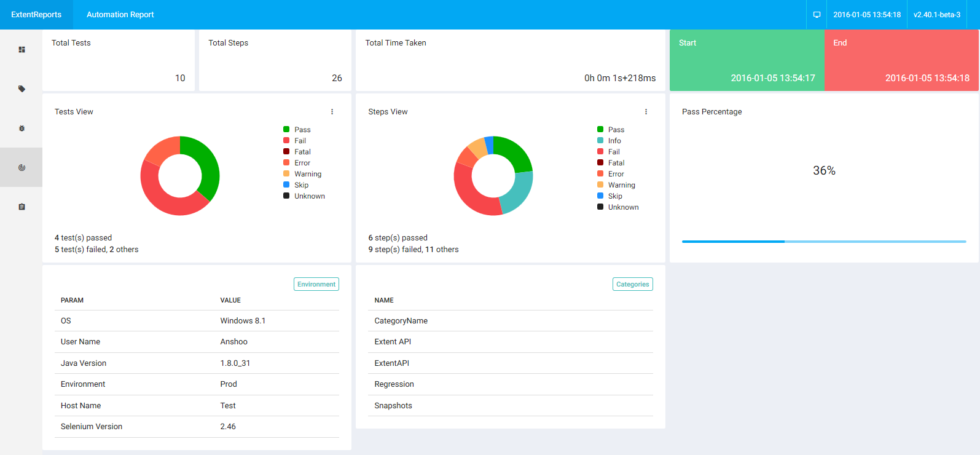980x455 pixels.
Task: Click the ExtentReports logo tab
Action: point(36,15)
